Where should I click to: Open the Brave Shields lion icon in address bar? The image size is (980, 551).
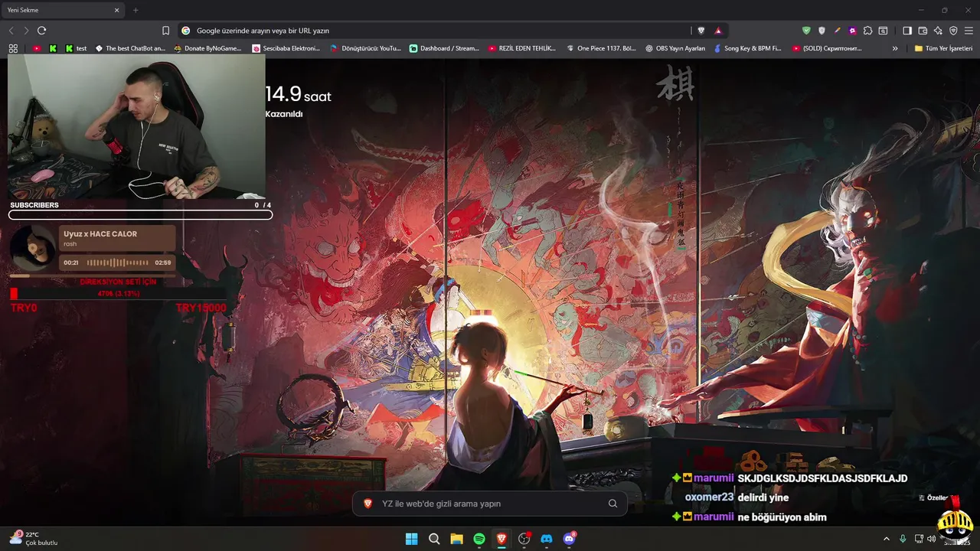701,31
